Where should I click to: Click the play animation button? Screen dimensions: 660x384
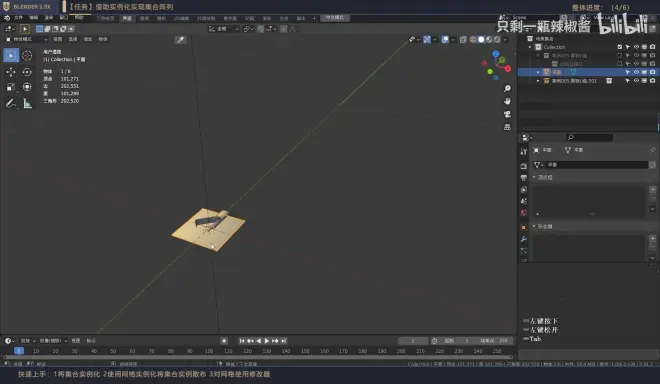267,341
